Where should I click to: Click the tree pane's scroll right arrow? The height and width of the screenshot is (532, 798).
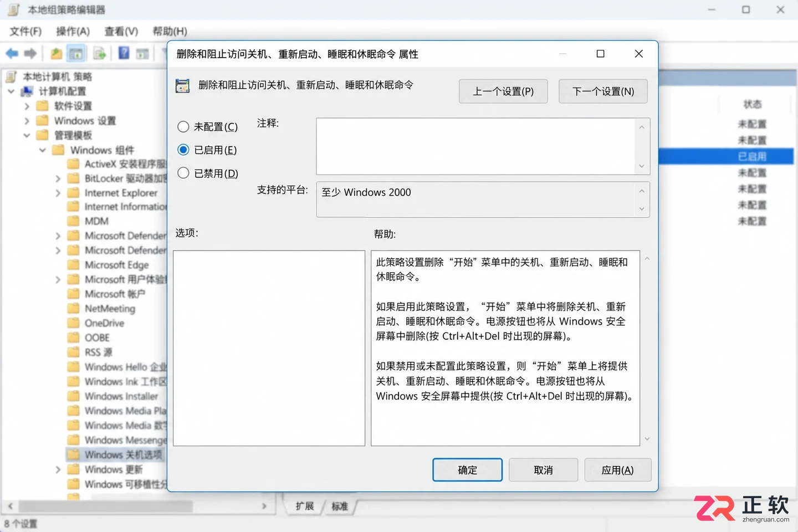264,506
